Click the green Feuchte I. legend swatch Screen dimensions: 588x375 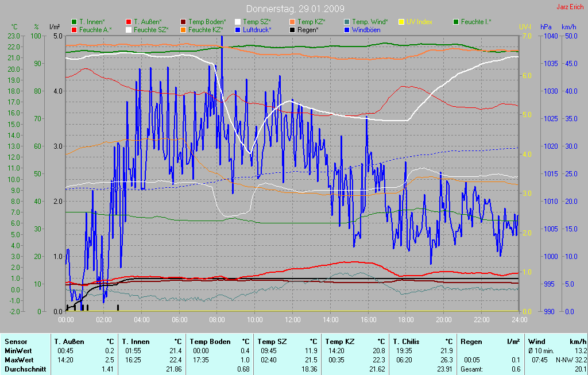click(x=456, y=22)
